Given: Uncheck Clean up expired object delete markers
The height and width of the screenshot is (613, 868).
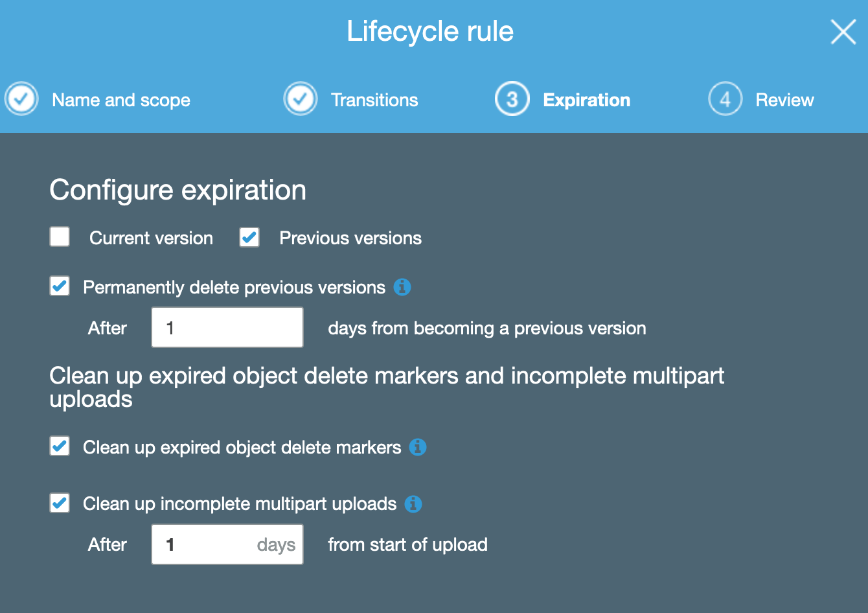Looking at the screenshot, I should 60,446.
